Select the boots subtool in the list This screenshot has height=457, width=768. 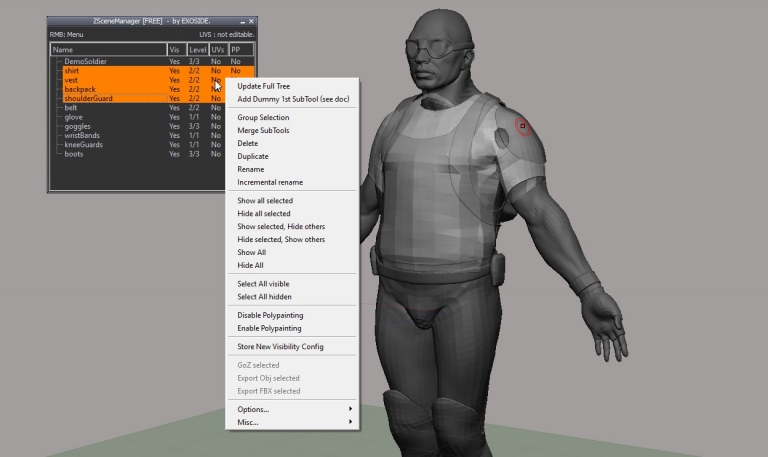coord(74,154)
